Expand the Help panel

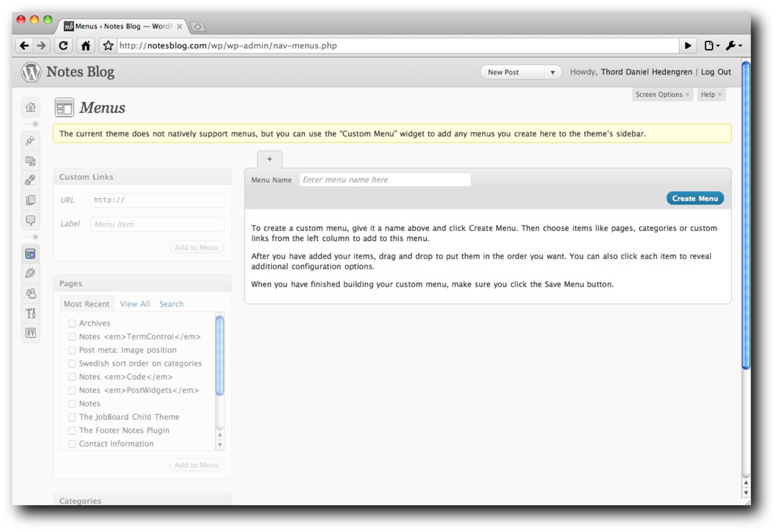click(x=711, y=94)
